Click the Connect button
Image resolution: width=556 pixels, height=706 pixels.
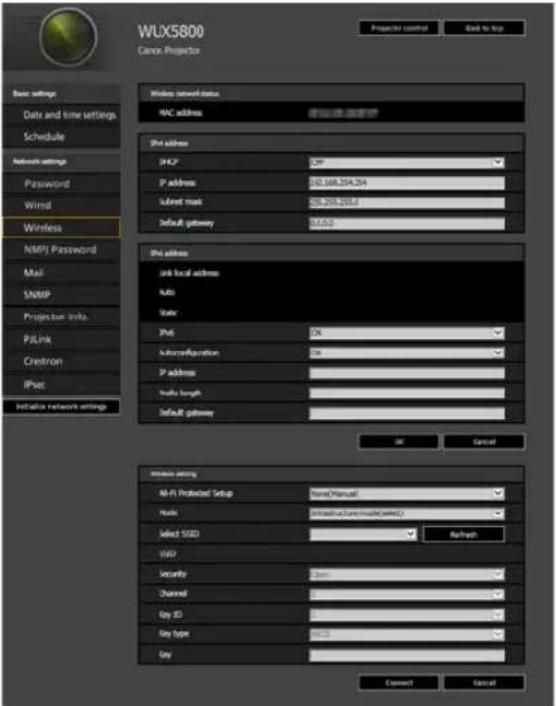398,683
